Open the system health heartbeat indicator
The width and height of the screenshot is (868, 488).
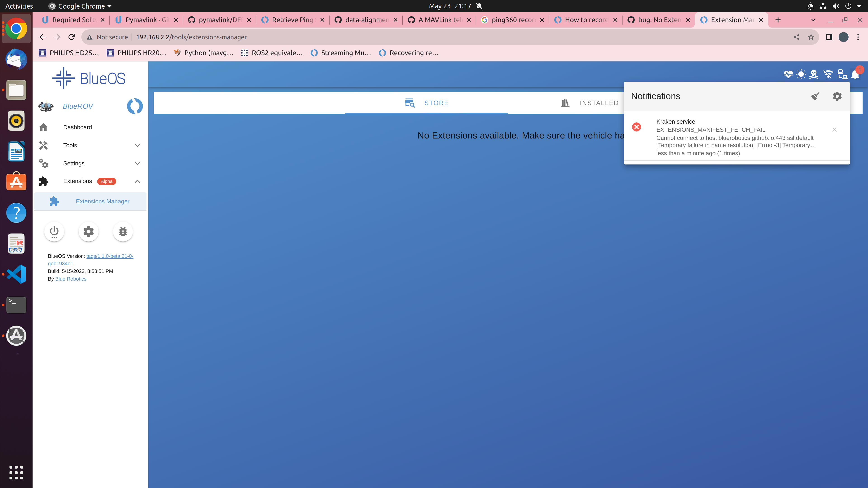(788, 74)
